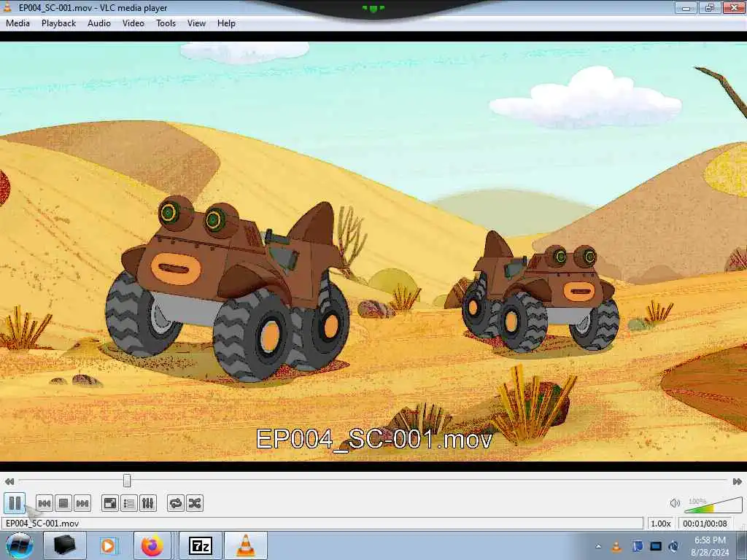This screenshot has height=560, width=747.
Task: Open the Playback menu
Action: pos(58,23)
